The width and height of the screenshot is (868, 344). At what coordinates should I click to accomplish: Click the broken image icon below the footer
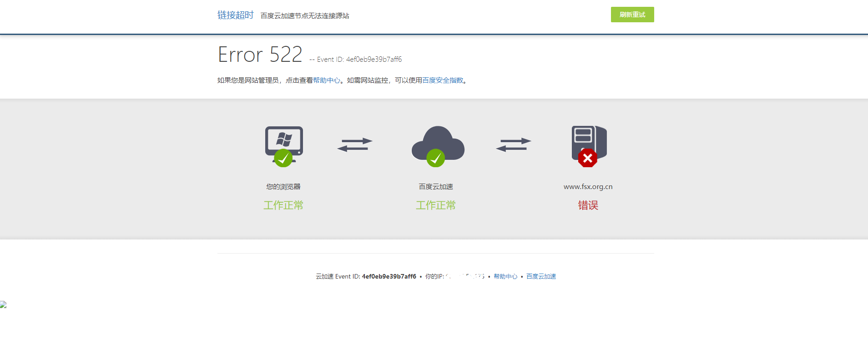pyautogui.click(x=3, y=304)
